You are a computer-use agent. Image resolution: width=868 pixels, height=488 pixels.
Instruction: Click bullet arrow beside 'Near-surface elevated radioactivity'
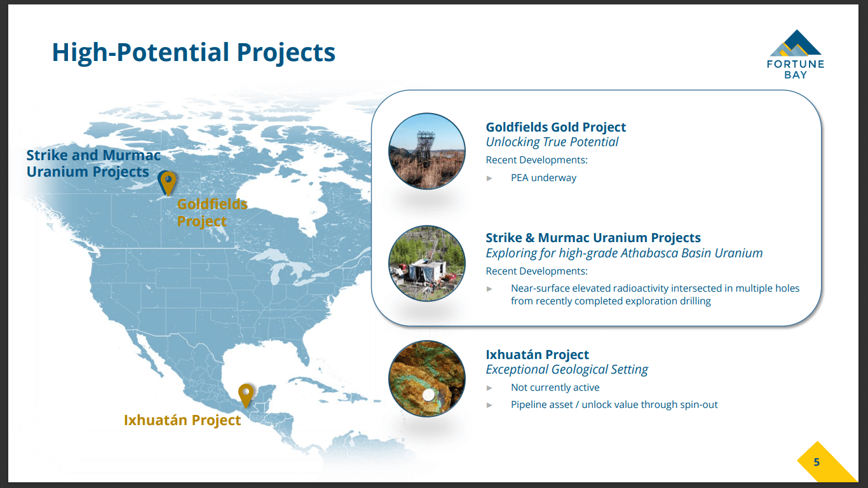point(489,288)
